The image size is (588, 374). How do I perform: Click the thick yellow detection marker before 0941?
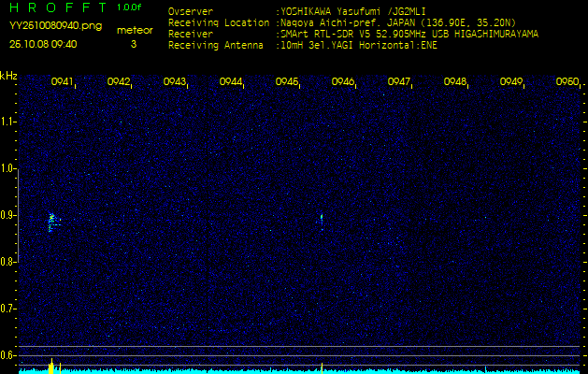51,367
